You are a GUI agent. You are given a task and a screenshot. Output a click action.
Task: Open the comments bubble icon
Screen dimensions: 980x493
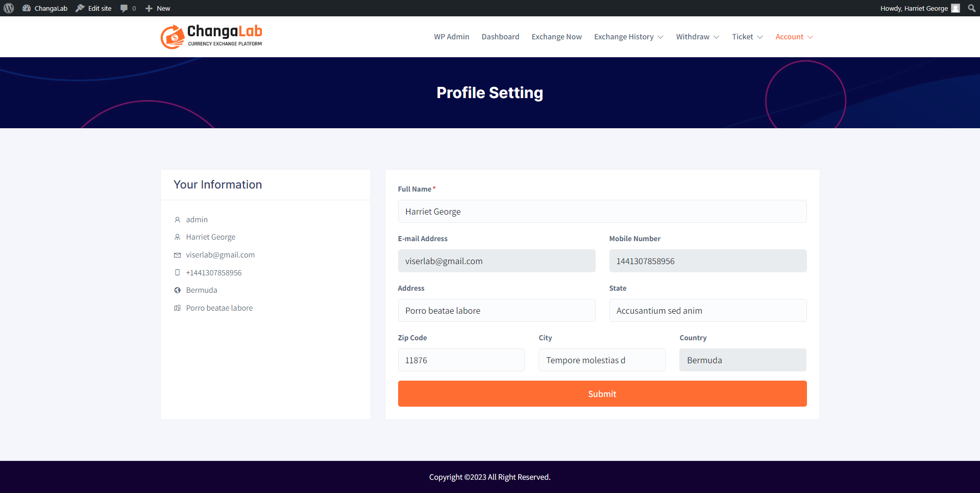point(124,8)
